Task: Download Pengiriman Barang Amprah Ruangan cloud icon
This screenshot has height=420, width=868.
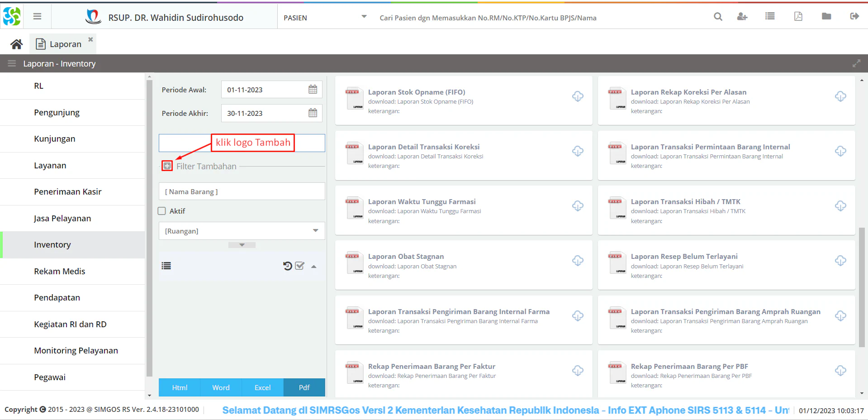Action: tap(840, 315)
